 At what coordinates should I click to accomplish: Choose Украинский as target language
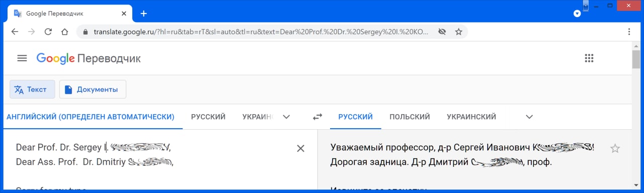click(471, 117)
